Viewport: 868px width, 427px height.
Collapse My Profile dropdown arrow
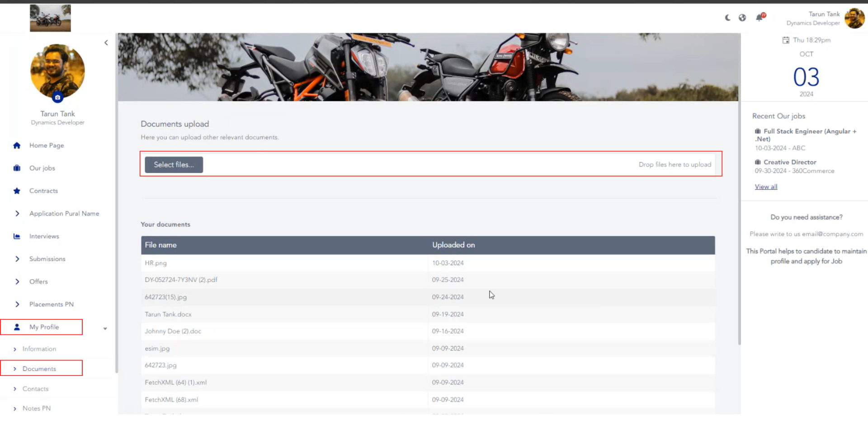click(105, 328)
